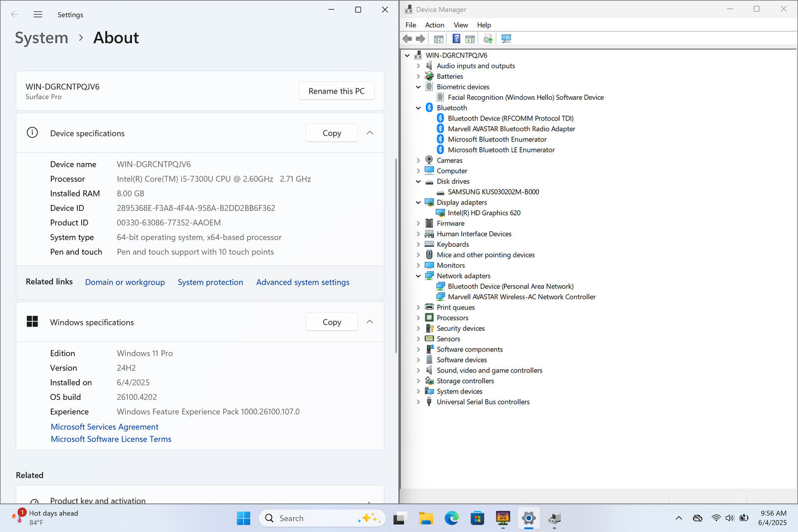Expand the Cameras node
This screenshot has height=532, width=798.
pyautogui.click(x=418, y=161)
